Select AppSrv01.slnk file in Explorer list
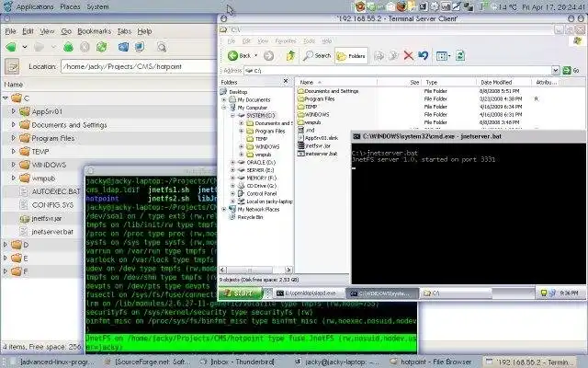The width and height of the screenshot is (588, 368). pos(318,138)
